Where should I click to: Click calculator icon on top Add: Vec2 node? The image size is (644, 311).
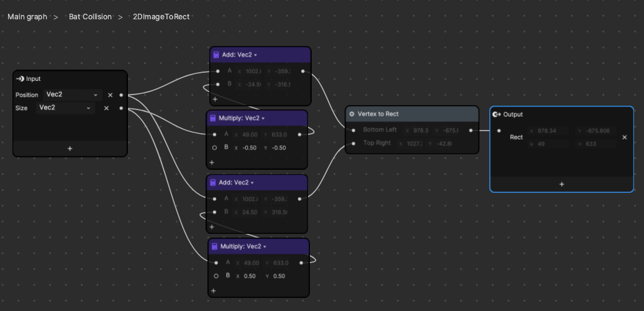coord(216,55)
